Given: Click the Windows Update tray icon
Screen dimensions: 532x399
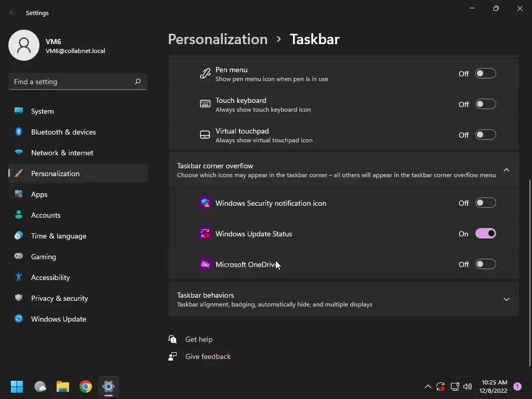Looking at the screenshot, I should 441,387.
